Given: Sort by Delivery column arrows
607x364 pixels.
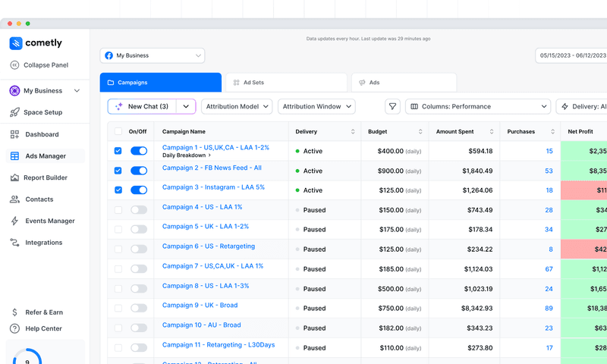Looking at the screenshot, I should (x=353, y=131).
